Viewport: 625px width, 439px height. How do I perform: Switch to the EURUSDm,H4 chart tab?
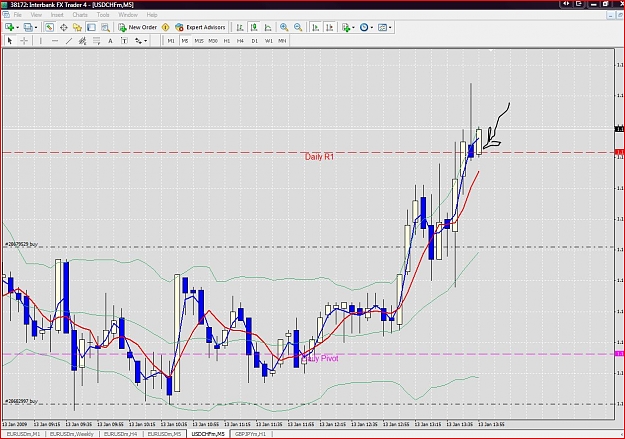(x=121, y=434)
